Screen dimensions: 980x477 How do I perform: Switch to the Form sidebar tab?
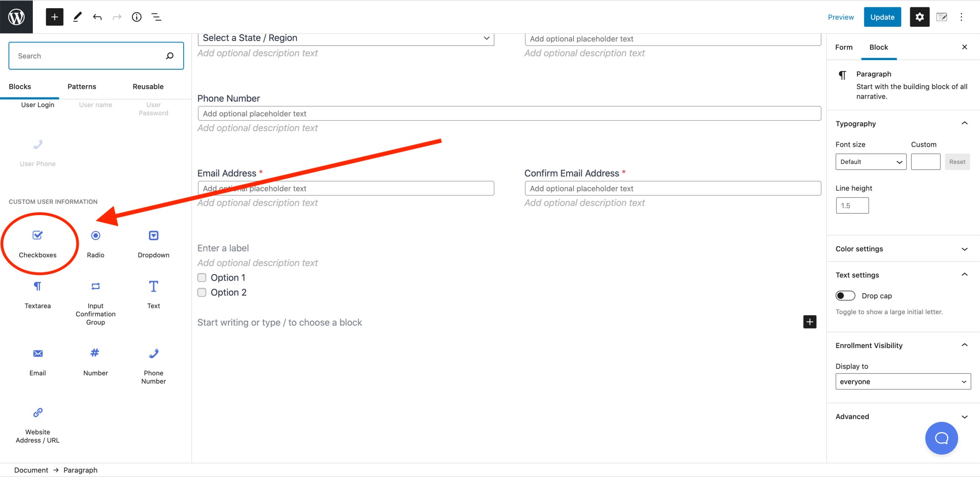844,47
